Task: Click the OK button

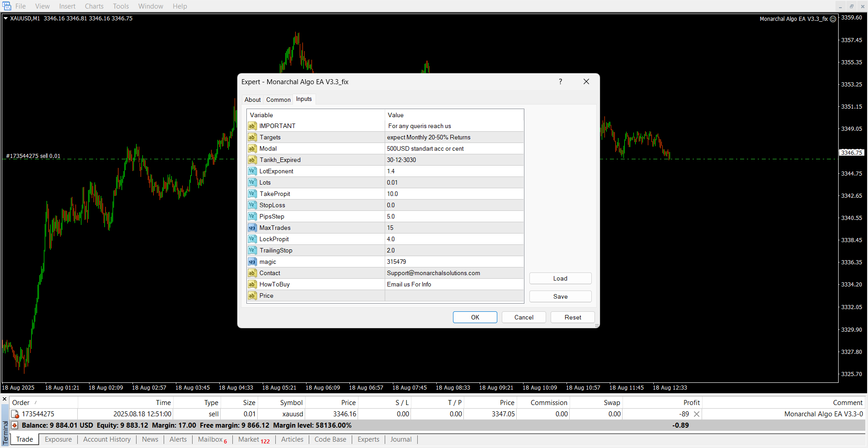Action: point(475,317)
